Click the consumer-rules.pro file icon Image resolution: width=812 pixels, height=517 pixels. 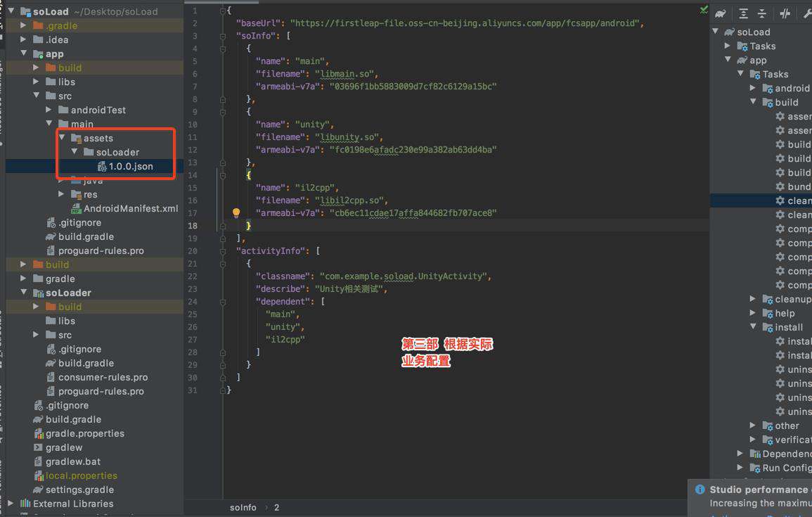(x=50, y=377)
